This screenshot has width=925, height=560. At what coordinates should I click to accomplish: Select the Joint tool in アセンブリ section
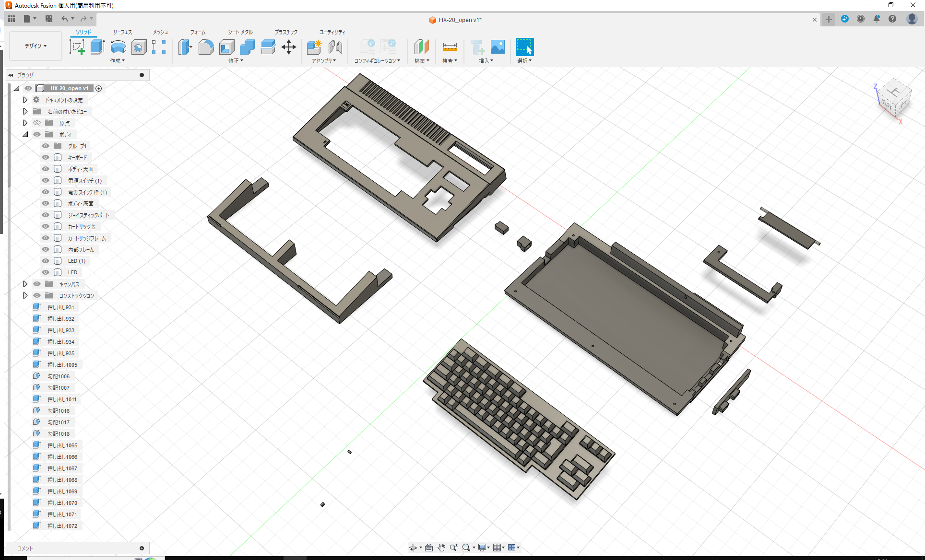(335, 47)
